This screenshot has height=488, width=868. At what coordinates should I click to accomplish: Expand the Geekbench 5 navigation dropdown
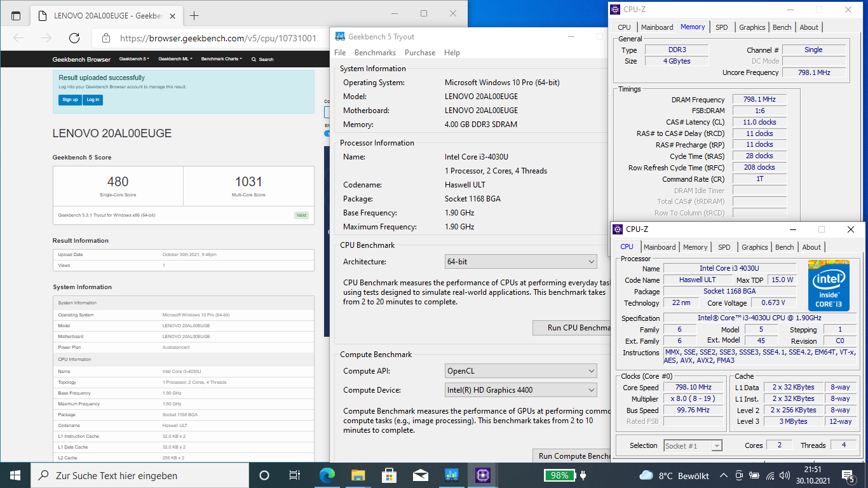click(134, 59)
